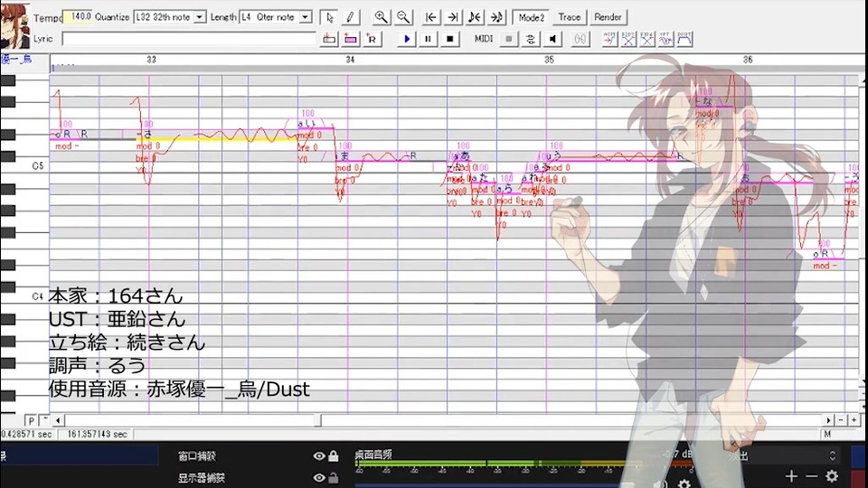The height and width of the screenshot is (488, 868).
Task: Open the OBS audio settings gear
Action: point(684,484)
